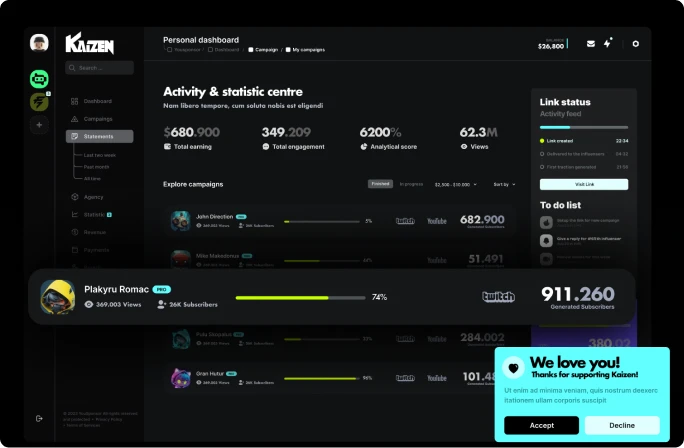Image resolution: width=684 pixels, height=448 pixels.
Task: Open the user avatar at top left
Action: 39,43
